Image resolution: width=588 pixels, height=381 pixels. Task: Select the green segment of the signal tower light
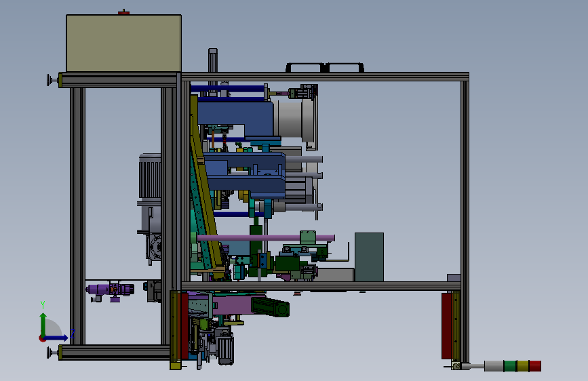pyautogui.click(x=509, y=366)
